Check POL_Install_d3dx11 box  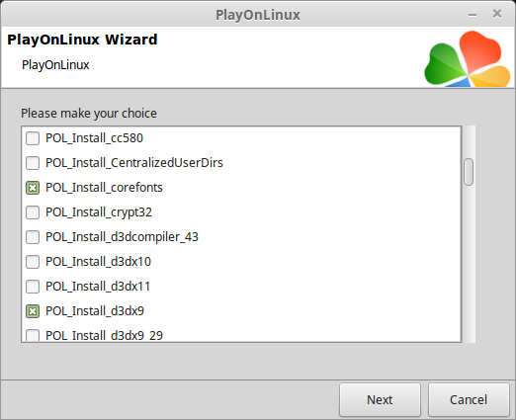click(x=33, y=287)
